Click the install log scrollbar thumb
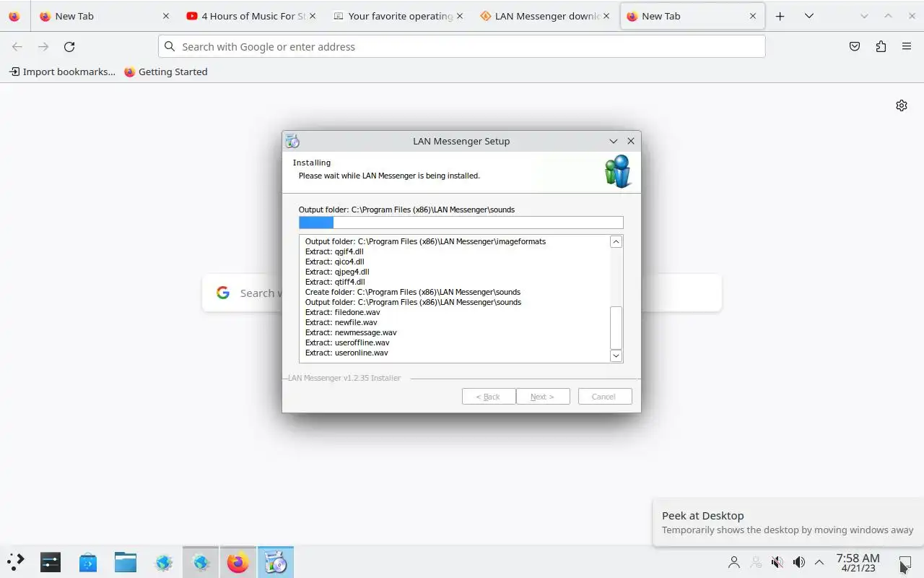 pyautogui.click(x=616, y=328)
